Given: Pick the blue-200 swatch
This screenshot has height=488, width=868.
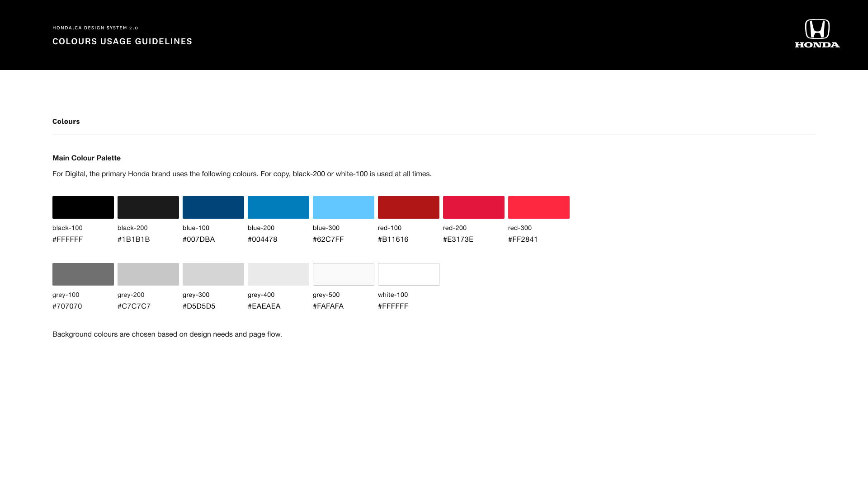Looking at the screenshot, I should [278, 207].
